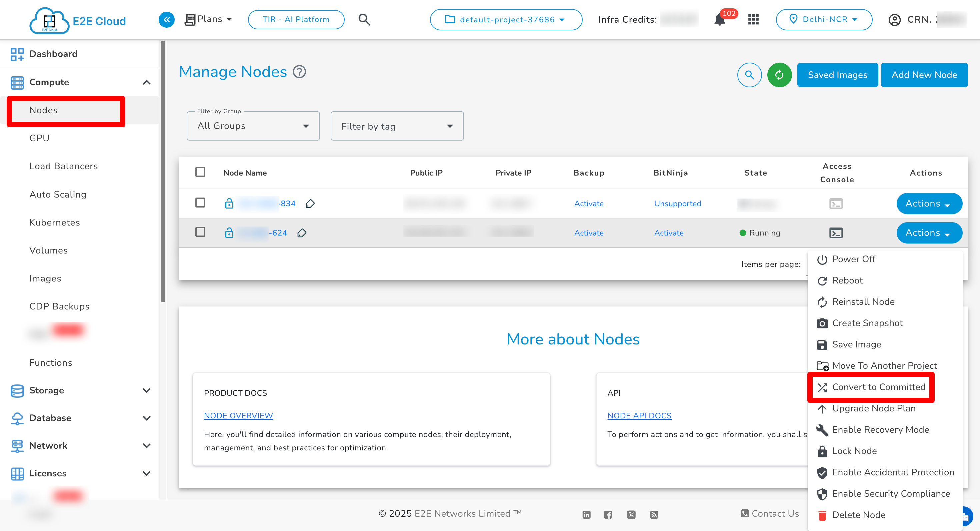The width and height of the screenshot is (980, 531).
Task: Open the Filter by Group dropdown
Action: coord(253,126)
